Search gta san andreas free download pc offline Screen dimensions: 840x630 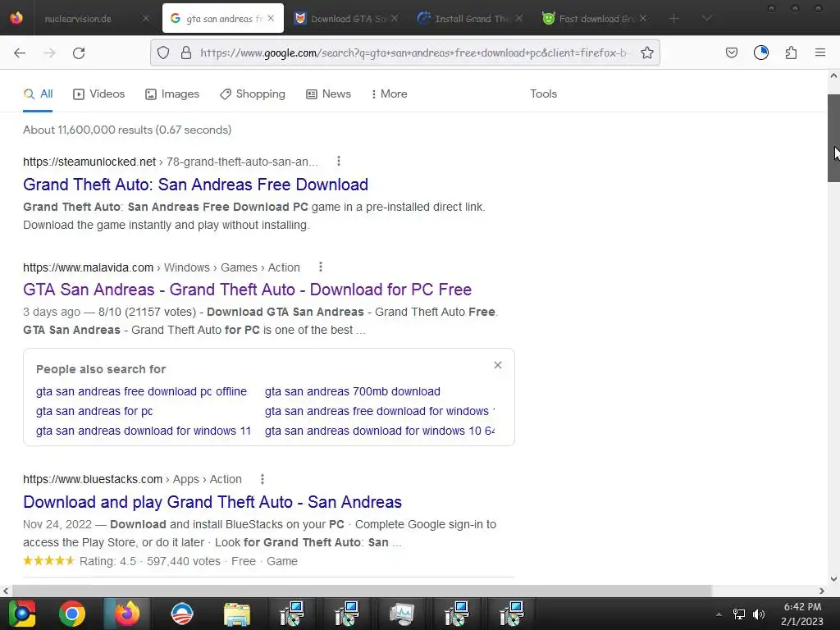coord(141,391)
